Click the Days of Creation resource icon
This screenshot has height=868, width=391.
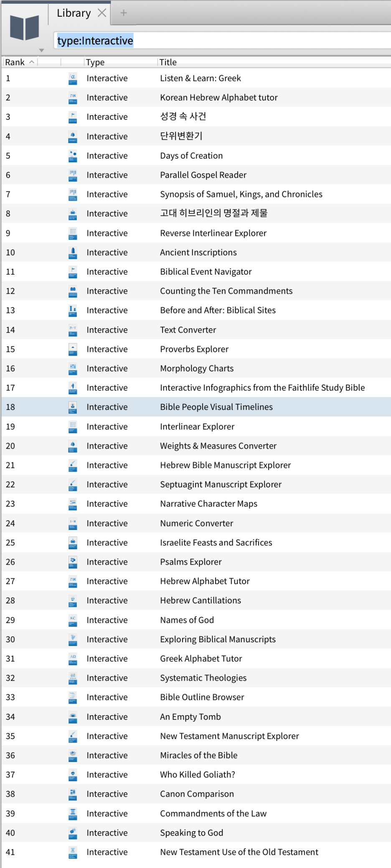point(73,156)
